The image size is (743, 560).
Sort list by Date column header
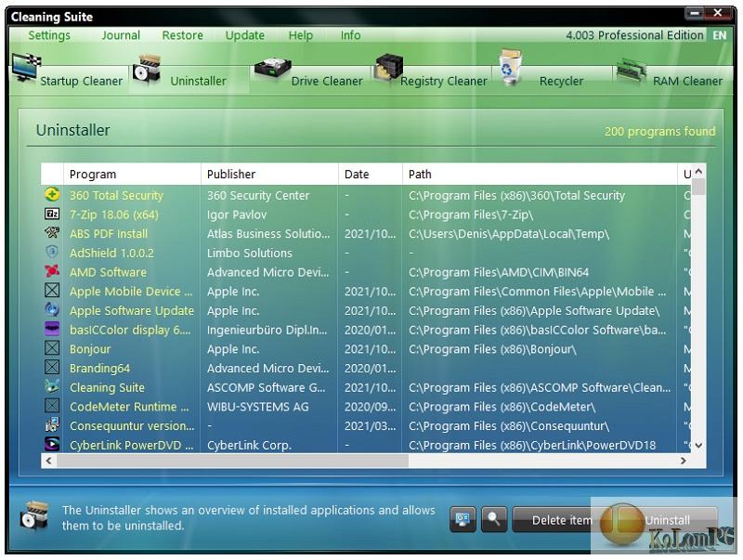[x=371, y=175]
